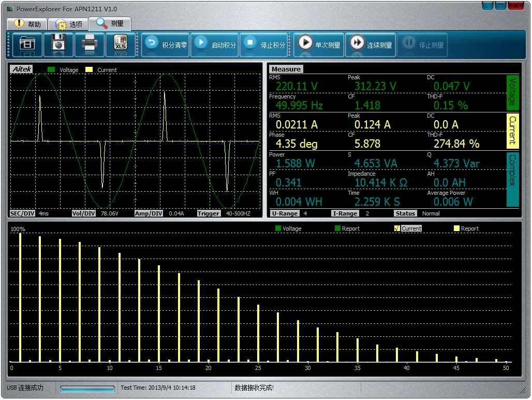The width and height of the screenshot is (532, 400).
Task: Start continuous measurement with 连续测量
Action: [x=371, y=45]
